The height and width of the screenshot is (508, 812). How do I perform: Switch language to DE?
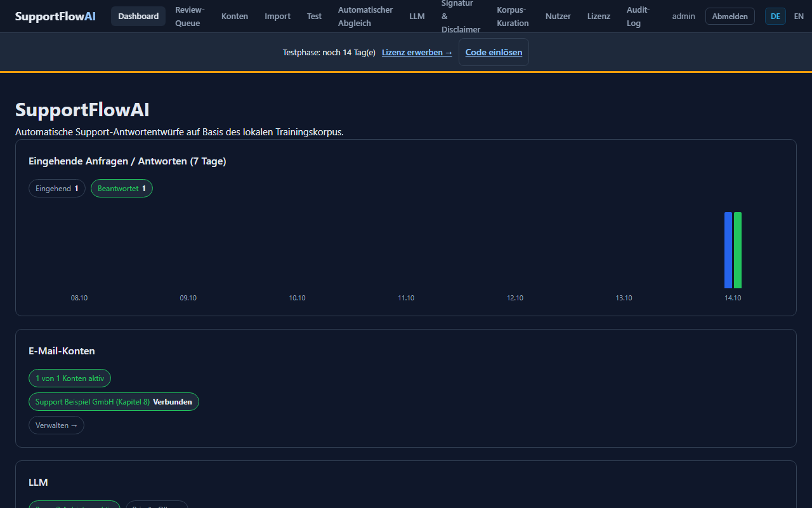click(x=775, y=17)
